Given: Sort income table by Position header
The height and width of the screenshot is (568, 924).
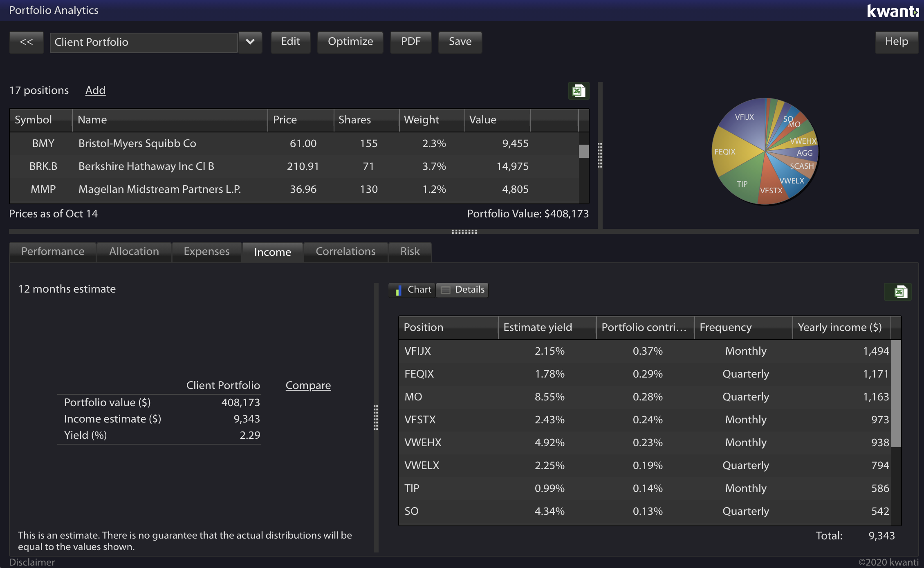Looking at the screenshot, I should (449, 328).
